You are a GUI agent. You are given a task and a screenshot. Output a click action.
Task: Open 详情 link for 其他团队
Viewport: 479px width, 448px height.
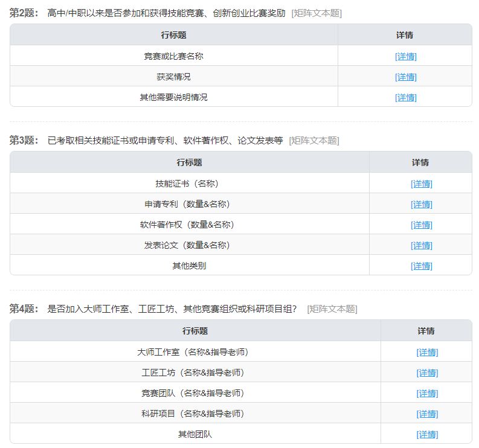[x=426, y=434]
